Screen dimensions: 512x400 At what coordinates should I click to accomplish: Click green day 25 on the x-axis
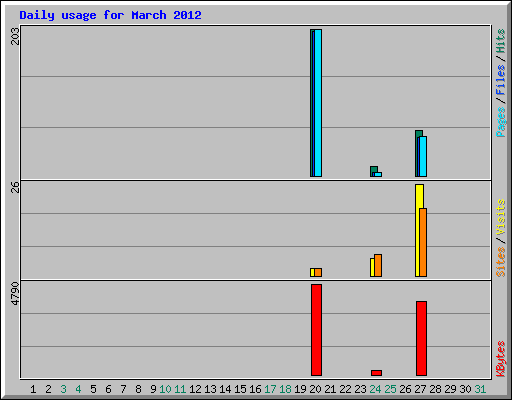coord(390,389)
